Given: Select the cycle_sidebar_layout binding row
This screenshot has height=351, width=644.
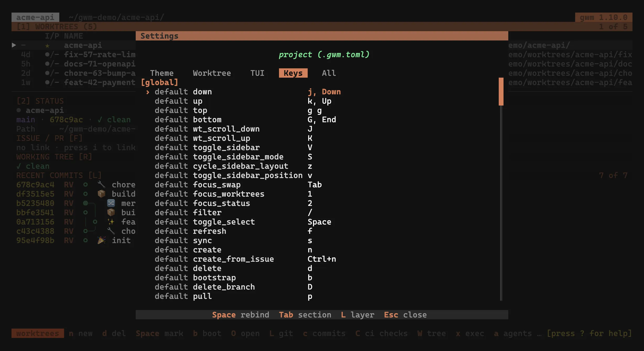Looking at the screenshot, I should tap(317, 166).
